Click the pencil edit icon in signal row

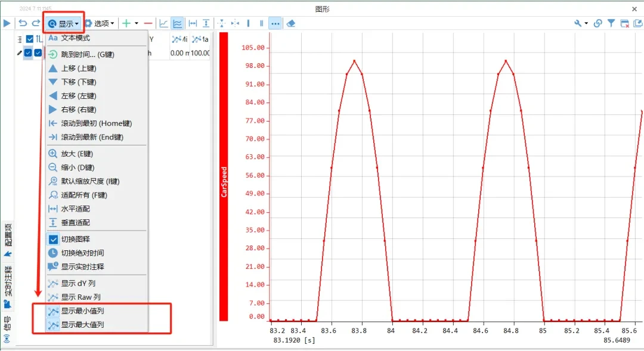point(19,53)
